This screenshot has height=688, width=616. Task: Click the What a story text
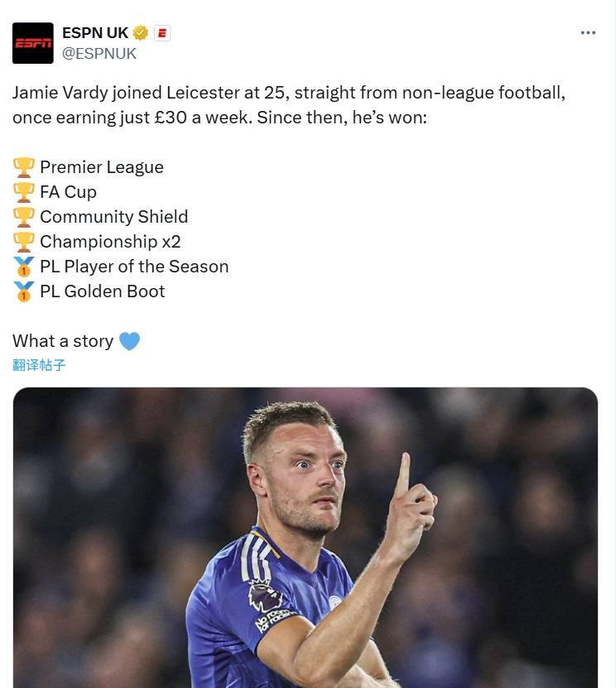[62, 340]
